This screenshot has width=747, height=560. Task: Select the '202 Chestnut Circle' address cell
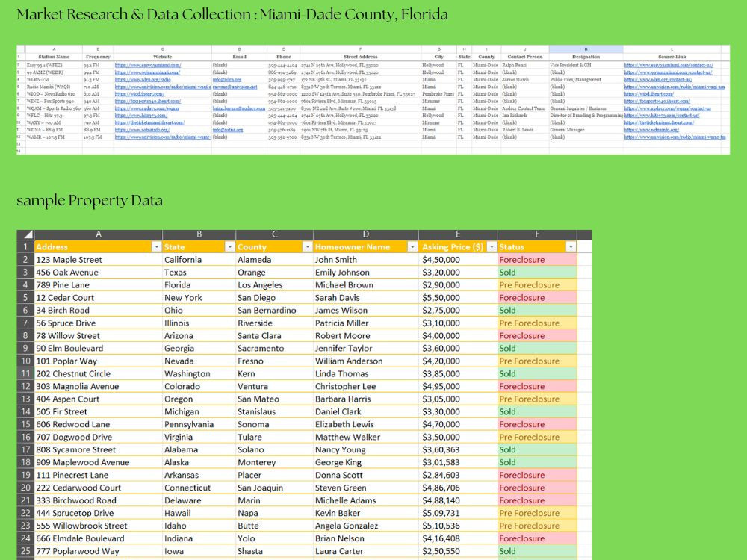99,374
